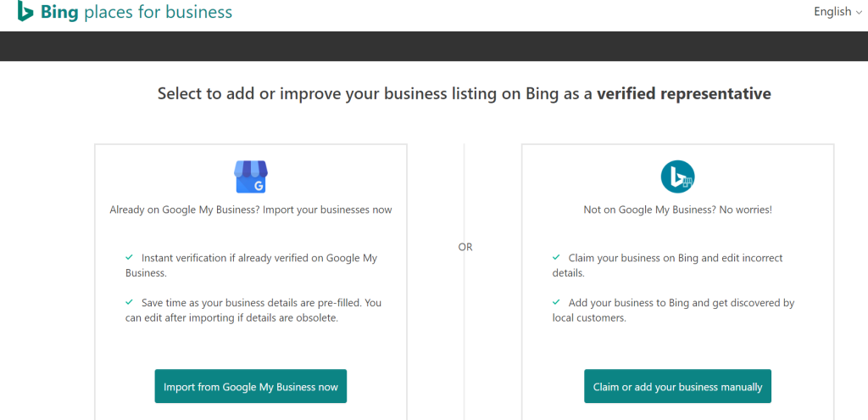Click 'Add your business to Bing' bullet
Image resolution: width=868 pixels, height=420 pixels.
(x=674, y=311)
